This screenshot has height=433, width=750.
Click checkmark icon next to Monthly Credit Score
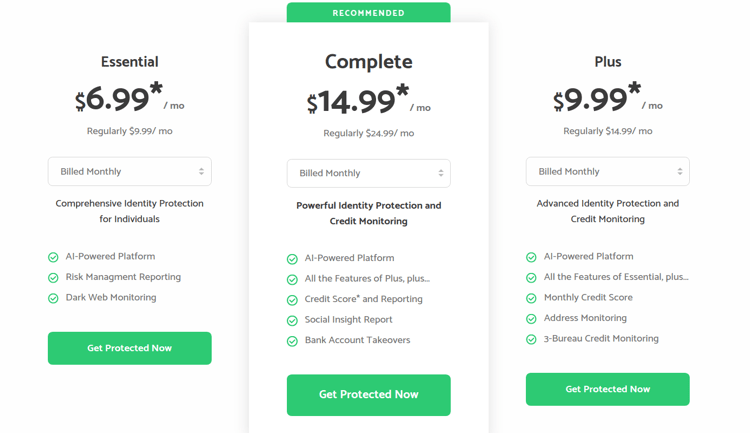pos(531,298)
